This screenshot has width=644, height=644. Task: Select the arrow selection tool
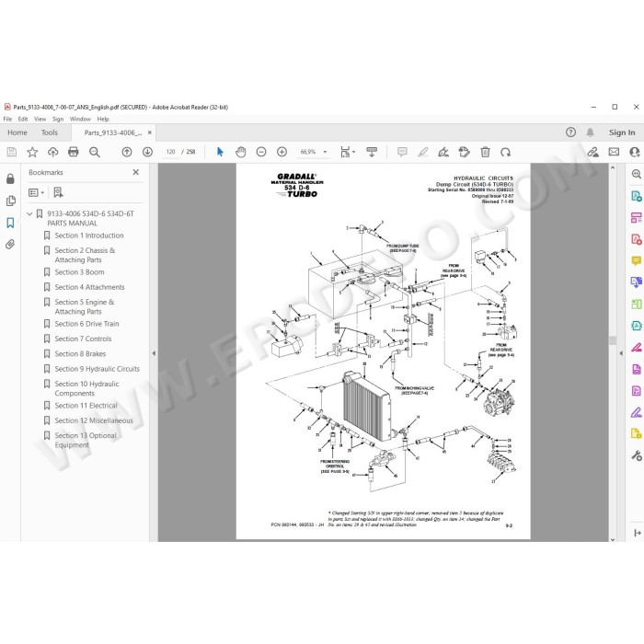pyautogui.click(x=220, y=152)
